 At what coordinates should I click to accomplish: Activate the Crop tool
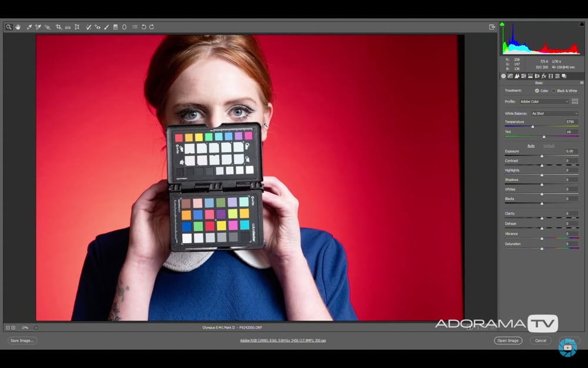[58, 26]
